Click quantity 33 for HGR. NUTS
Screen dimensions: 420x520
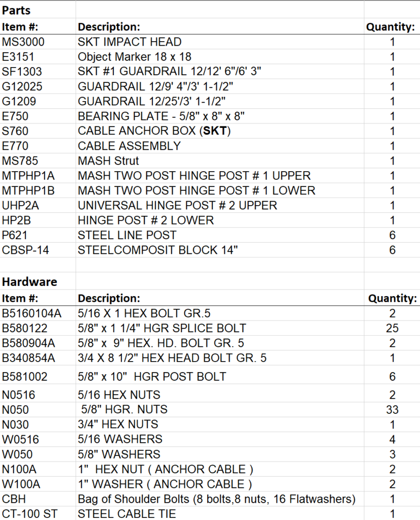(392, 410)
